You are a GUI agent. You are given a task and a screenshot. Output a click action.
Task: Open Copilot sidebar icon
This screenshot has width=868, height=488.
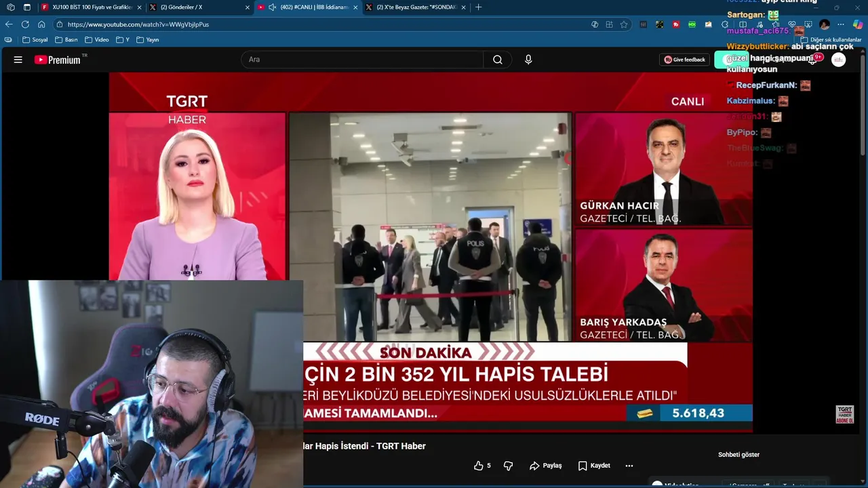tap(858, 24)
